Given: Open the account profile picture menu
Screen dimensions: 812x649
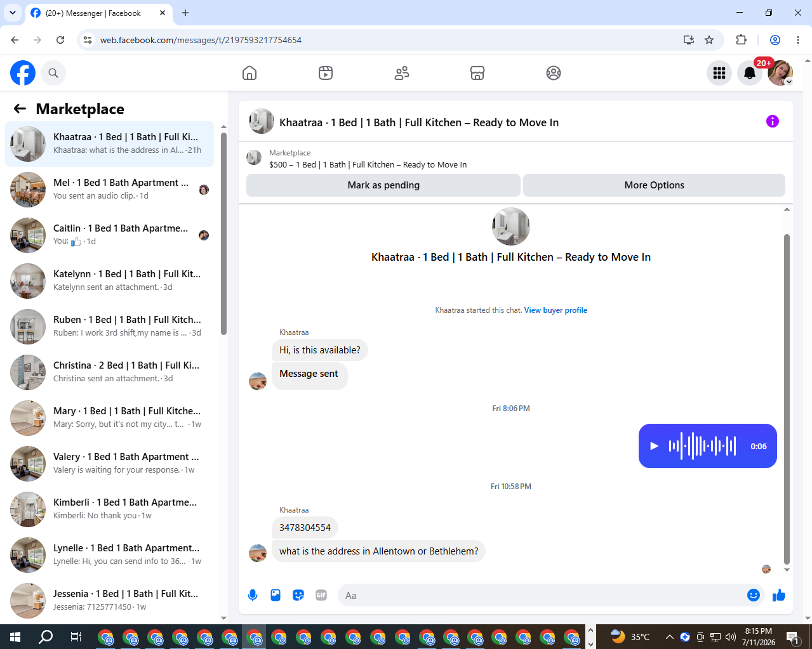Looking at the screenshot, I should [x=780, y=73].
